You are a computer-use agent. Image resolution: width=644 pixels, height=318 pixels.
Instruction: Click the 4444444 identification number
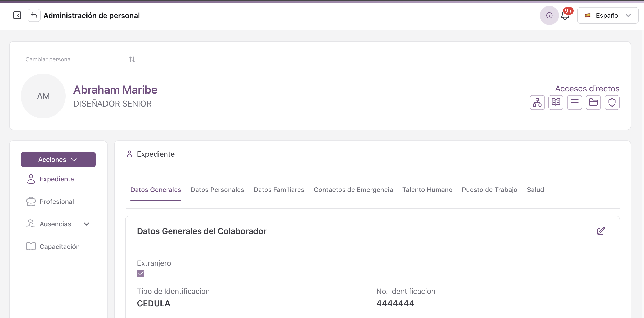(395, 303)
